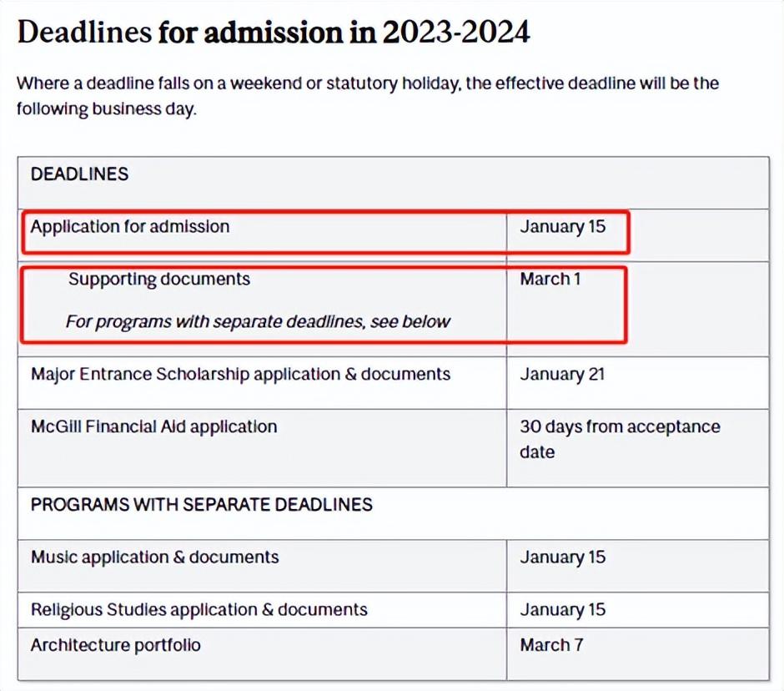Click the "Religious Studies application & documents" cell
784x691 pixels.
click(x=199, y=609)
